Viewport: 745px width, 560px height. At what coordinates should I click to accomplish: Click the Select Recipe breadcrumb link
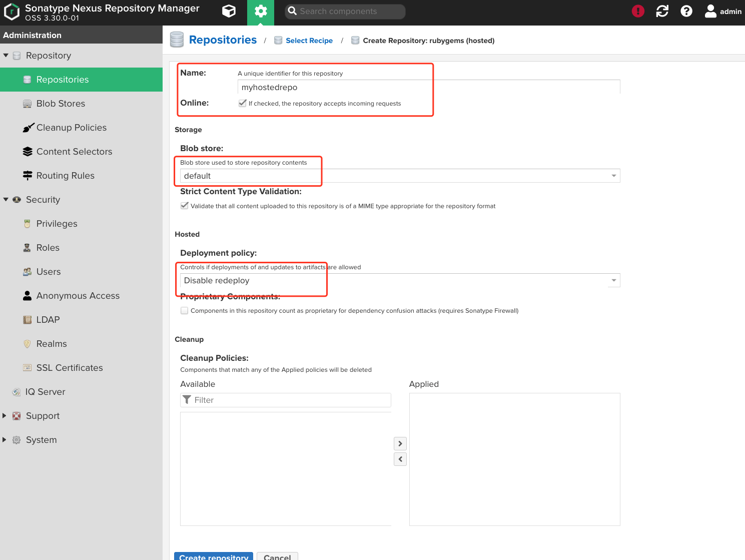(309, 41)
